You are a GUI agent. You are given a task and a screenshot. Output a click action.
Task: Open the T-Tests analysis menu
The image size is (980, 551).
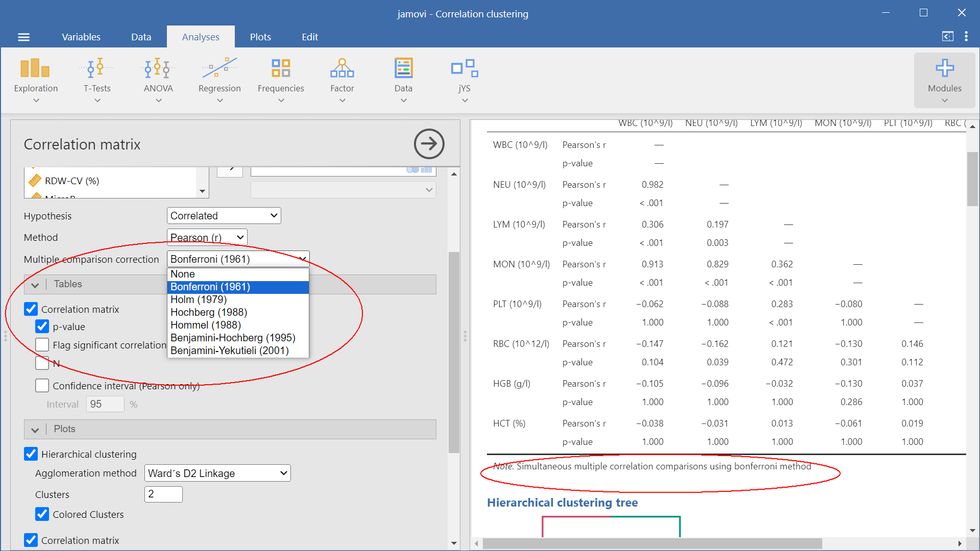(x=97, y=80)
